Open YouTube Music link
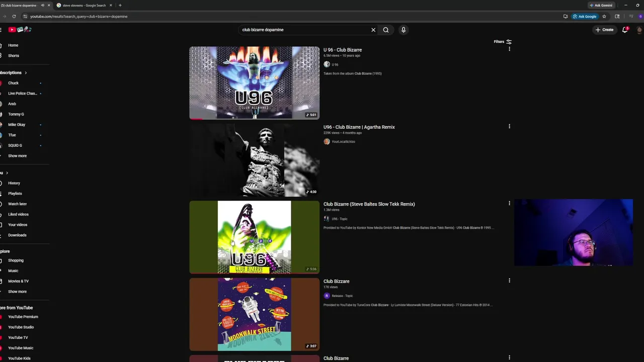 tap(21, 348)
